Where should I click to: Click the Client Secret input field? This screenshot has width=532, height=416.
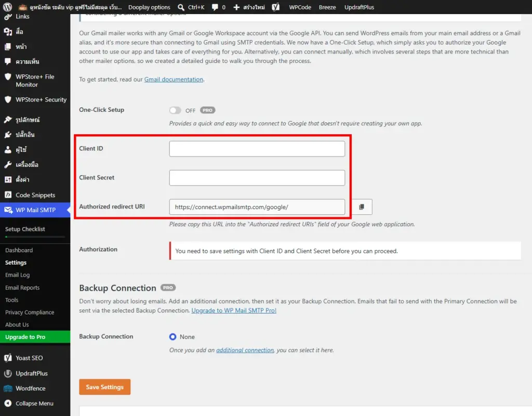pyautogui.click(x=257, y=178)
